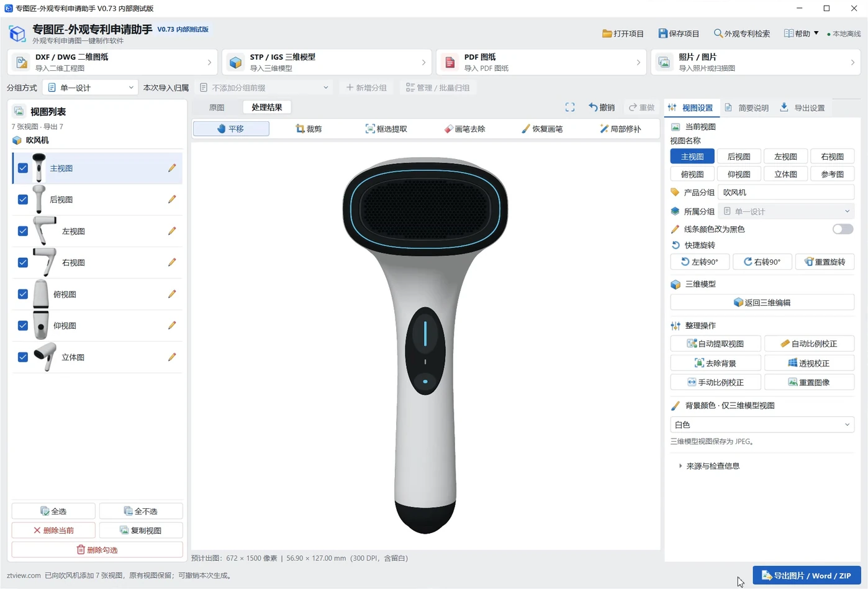Rotate with 左转90° button

(700, 262)
